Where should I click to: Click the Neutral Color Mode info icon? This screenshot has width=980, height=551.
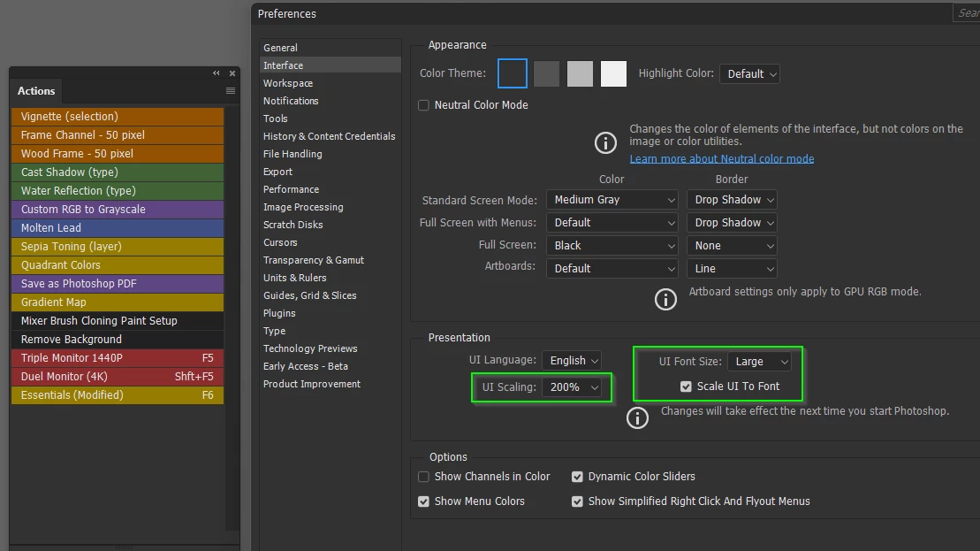605,142
